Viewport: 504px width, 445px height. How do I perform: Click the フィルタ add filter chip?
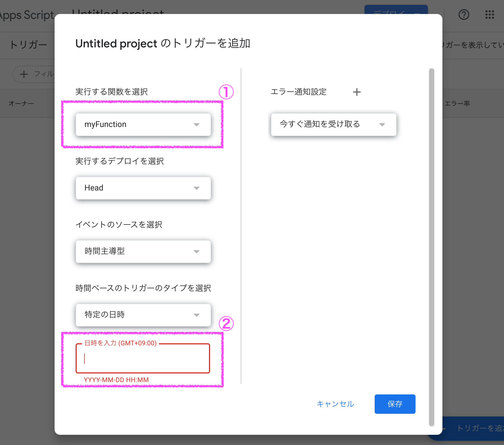pyautogui.click(x=34, y=74)
